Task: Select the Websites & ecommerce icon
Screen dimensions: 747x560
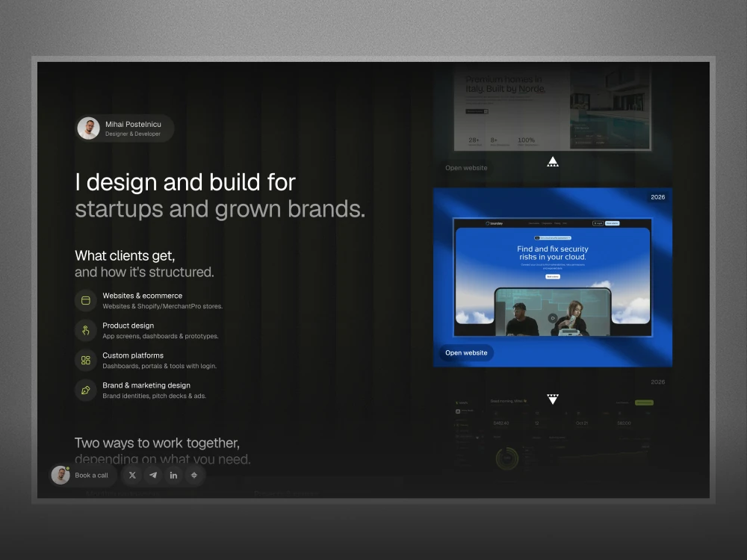Action: pyautogui.click(x=86, y=300)
